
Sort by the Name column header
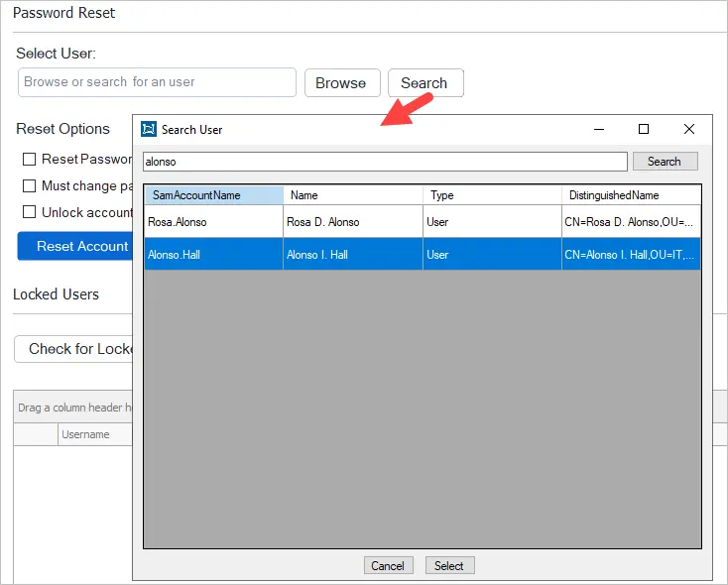[x=353, y=195]
